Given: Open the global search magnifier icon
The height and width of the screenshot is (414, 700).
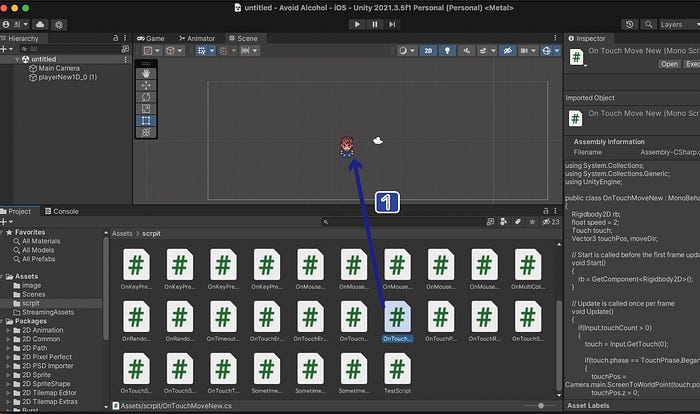Looking at the screenshot, I should click(649, 25).
